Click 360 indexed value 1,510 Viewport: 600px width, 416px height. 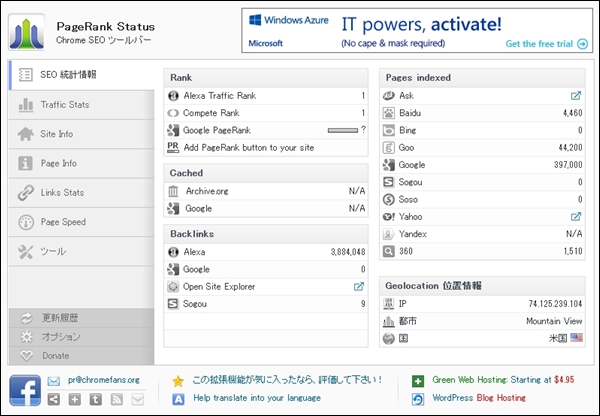[x=573, y=251]
